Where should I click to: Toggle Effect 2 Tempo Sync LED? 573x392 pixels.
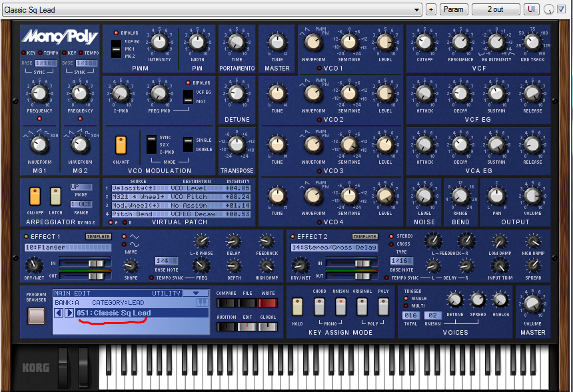click(386, 278)
